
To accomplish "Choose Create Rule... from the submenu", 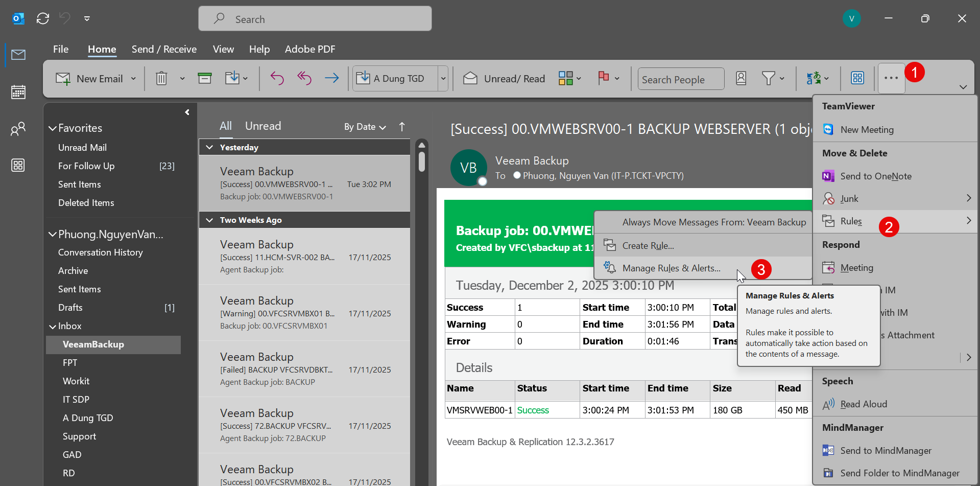I will (648, 246).
